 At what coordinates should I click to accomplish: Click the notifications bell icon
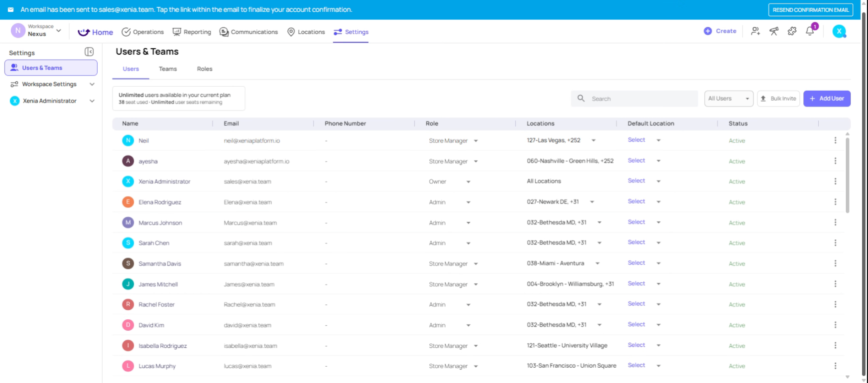pyautogui.click(x=810, y=31)
